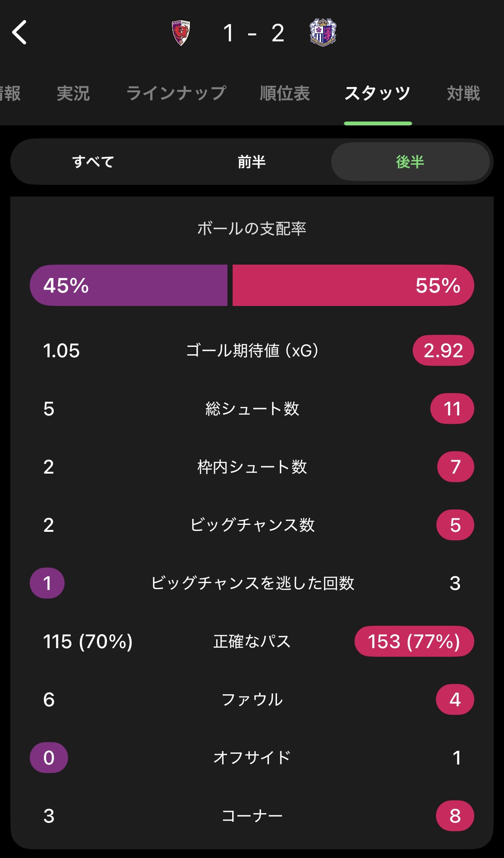The image size is (504, 858).
Task: Tap the corner count 8 badge
Action: pyautogui.click(x=455, y=816)
